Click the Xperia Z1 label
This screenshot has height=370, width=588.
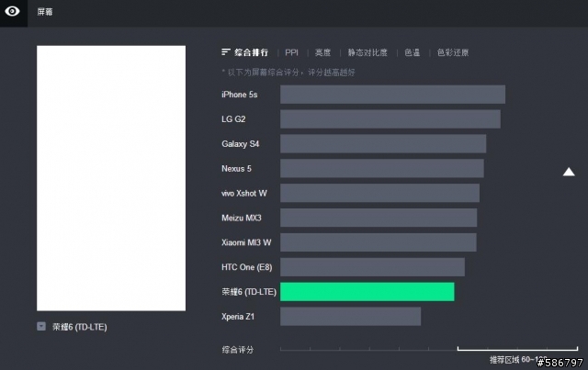238,317
